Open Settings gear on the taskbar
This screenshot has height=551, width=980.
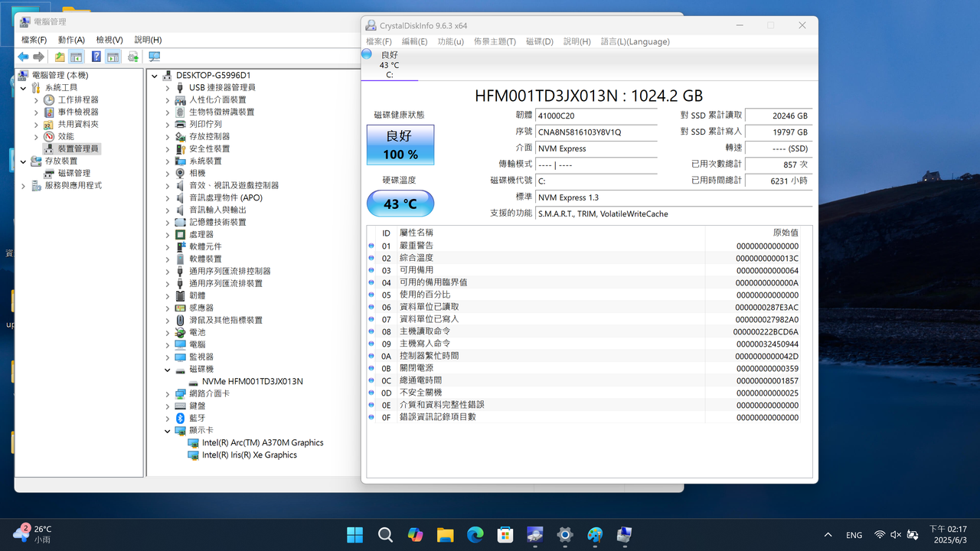565,534
